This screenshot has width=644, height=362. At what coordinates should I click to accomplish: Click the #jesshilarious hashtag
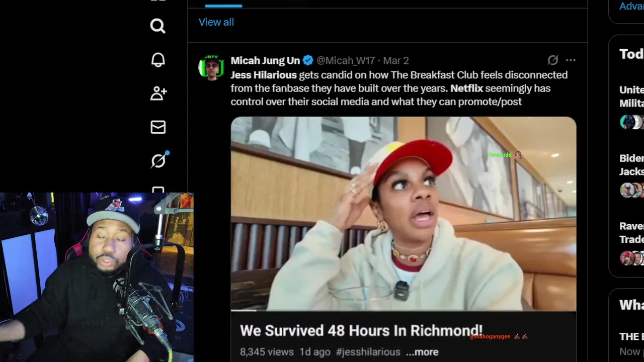368,352
